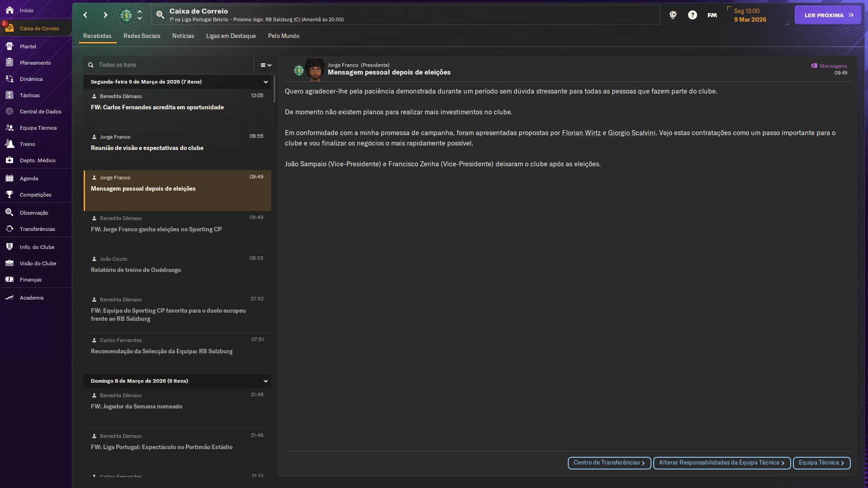Collapse the Segunda-feira 9 de Março group

[266, 82]
